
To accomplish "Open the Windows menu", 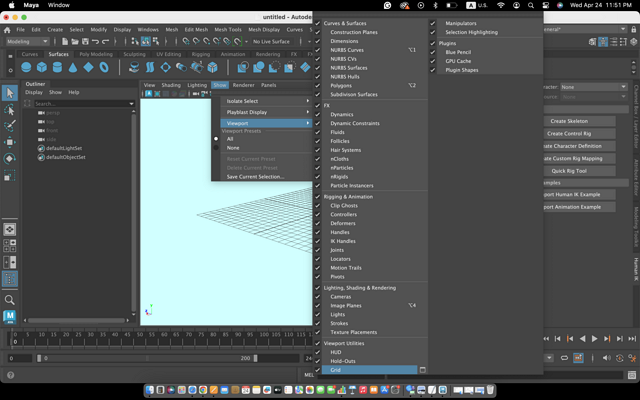I will [x=148, y=29].
